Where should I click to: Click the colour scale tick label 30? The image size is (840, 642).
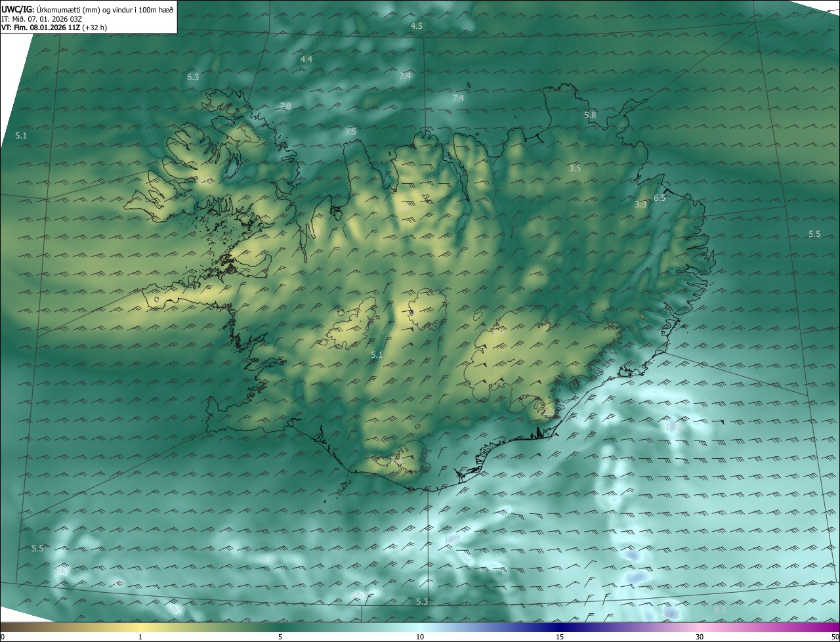[700, 637]
